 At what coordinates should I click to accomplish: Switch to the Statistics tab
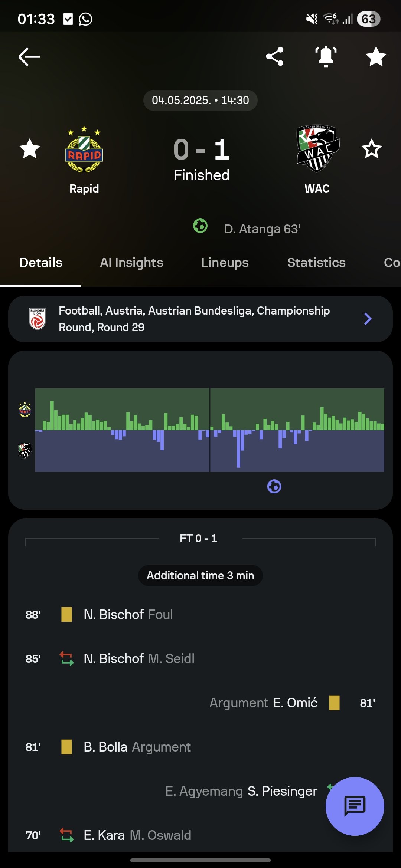point(316,263)
